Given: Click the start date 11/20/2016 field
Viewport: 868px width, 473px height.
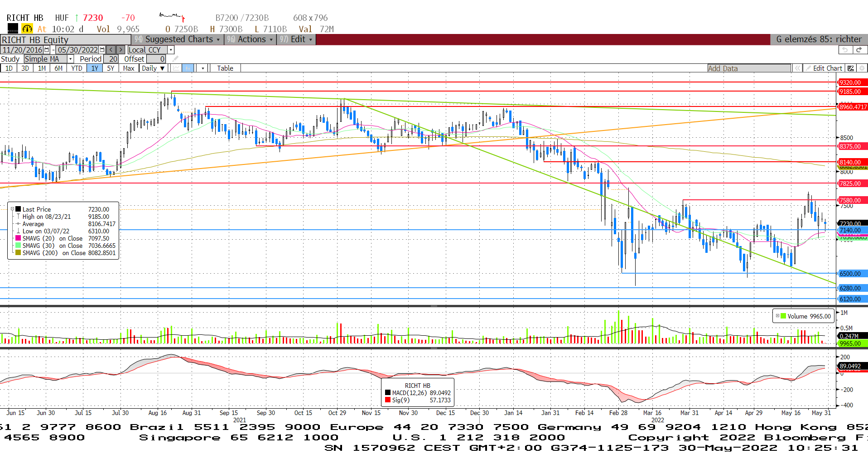Looking at the screenshot, I should [22, 50].
